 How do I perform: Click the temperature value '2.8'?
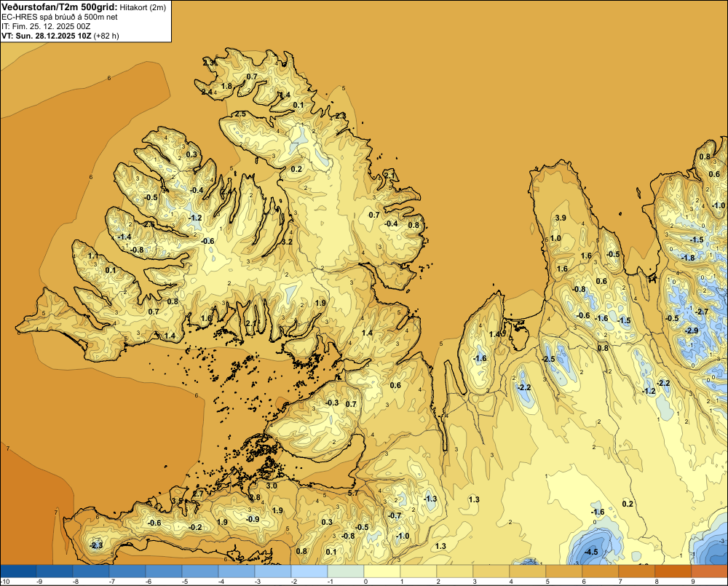tap(256, 497)
